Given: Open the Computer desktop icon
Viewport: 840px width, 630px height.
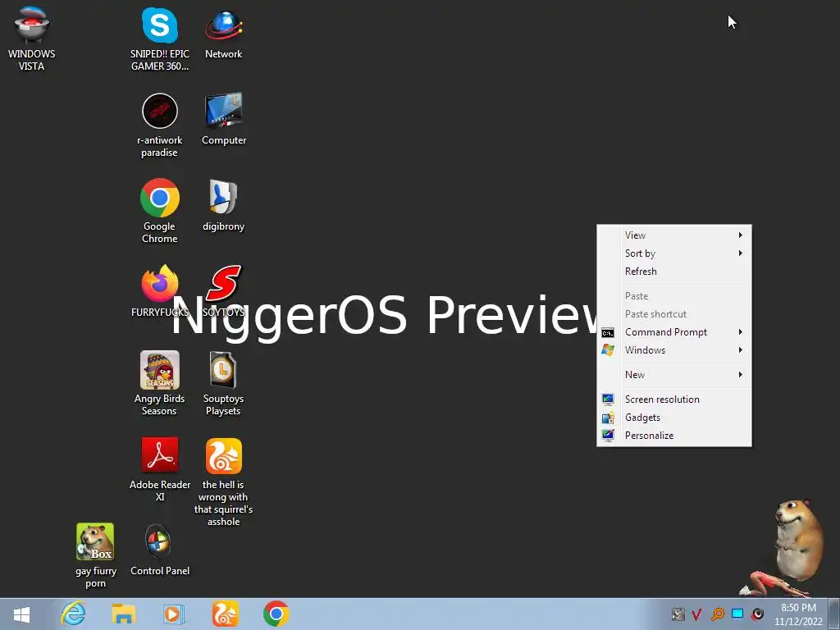Looking at the screenshot, I should (223, 119).
